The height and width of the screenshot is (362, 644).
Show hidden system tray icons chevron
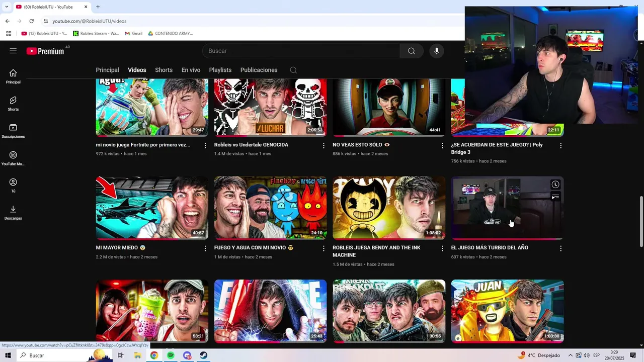click(x=571, y=355)
